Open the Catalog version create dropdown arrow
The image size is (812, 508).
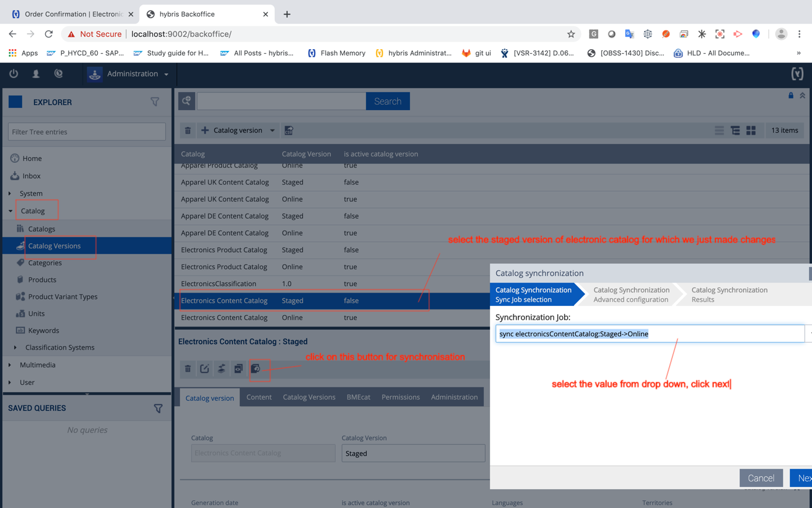coord(272,131)
